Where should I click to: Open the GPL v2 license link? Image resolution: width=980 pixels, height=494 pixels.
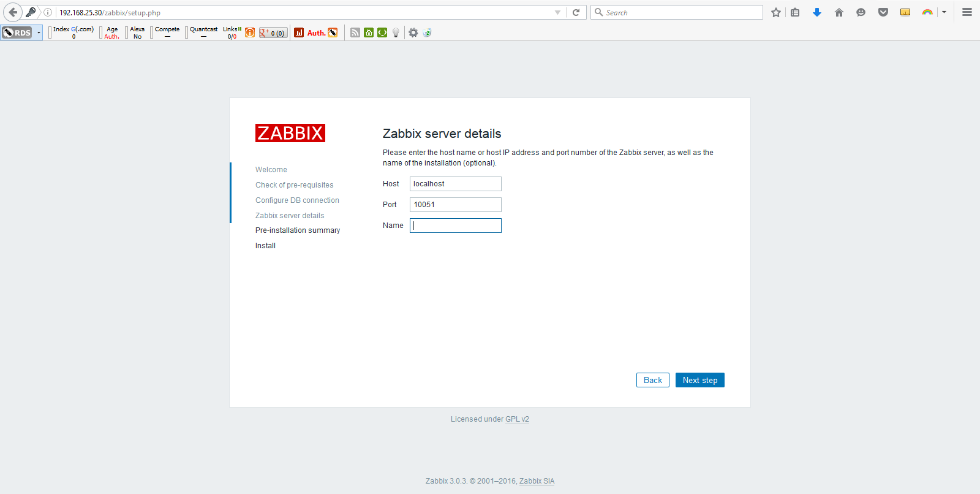(517, 419)
